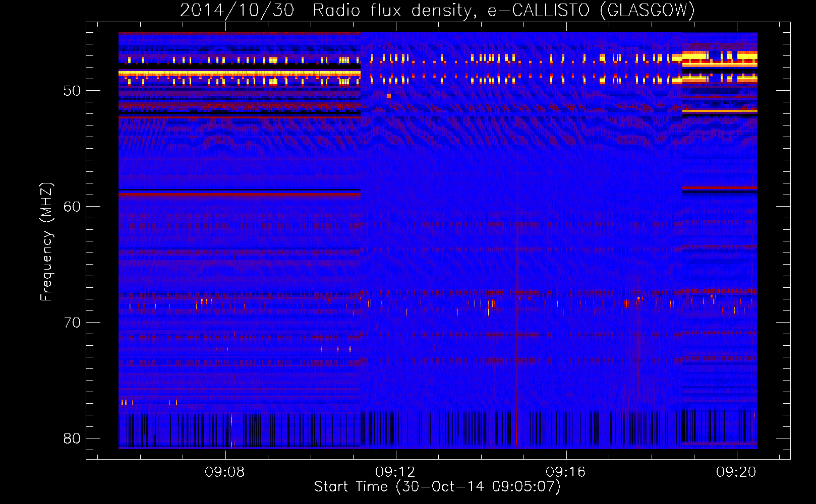Click the "09:16" time tick label
Viewport: 816px width, 504px height.
566,472
